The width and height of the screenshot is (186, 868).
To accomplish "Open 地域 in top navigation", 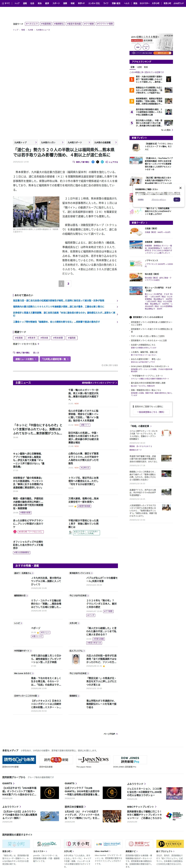I will point(72,3).
